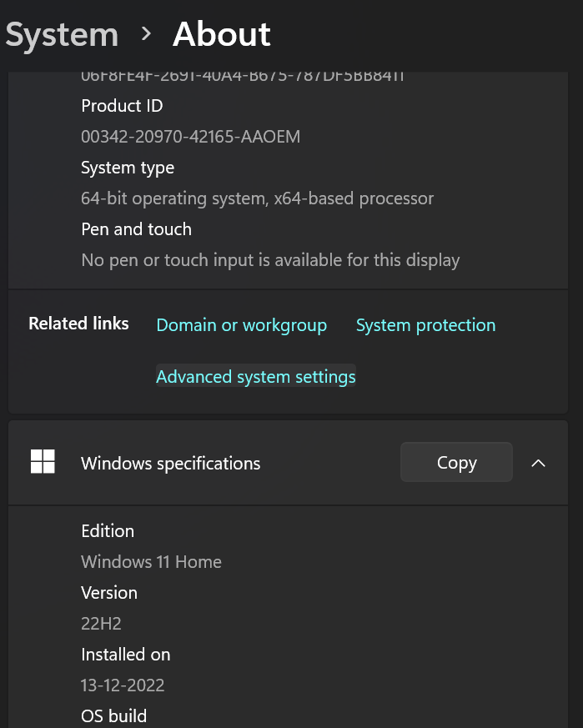Click the System type value text

[x=257, y=198]
